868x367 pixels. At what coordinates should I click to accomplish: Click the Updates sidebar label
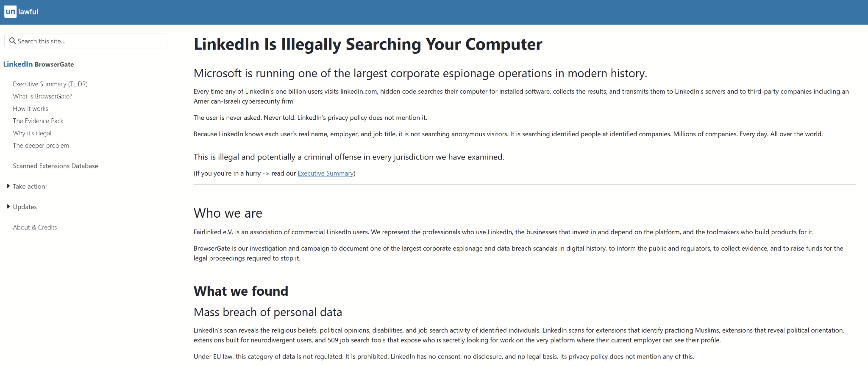[25, 207]
